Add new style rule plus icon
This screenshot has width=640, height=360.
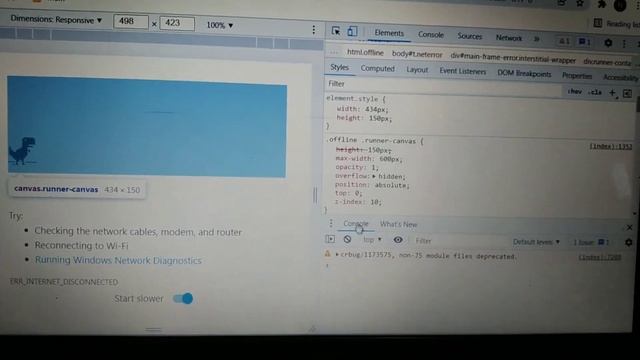pyautogui.click(x=612, y=93)
